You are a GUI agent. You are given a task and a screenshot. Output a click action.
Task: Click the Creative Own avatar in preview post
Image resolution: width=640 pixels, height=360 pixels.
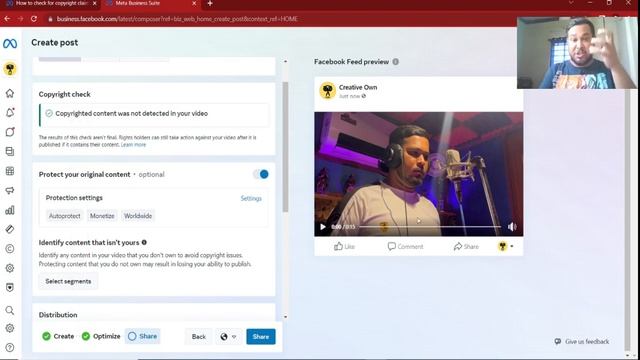[x=327, y=91]
